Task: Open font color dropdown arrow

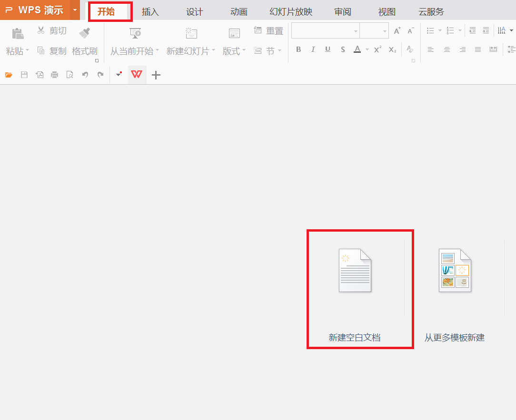Action: (x=367, y=49)
